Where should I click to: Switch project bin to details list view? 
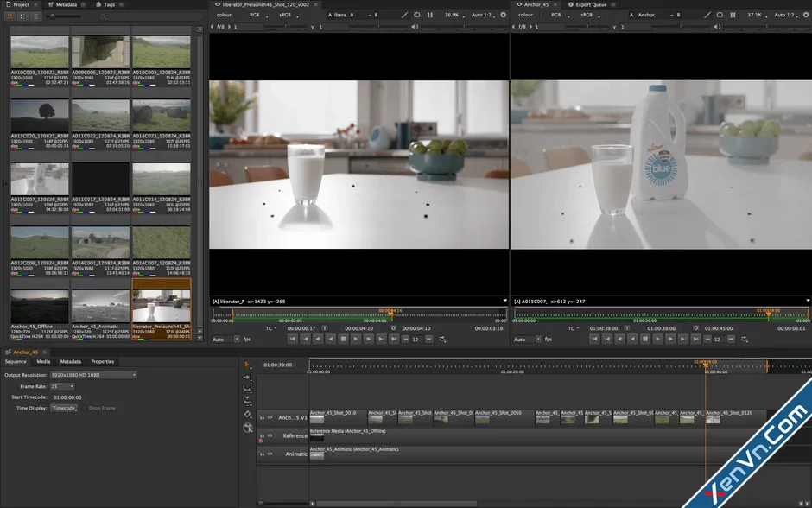tap(35, 16)
